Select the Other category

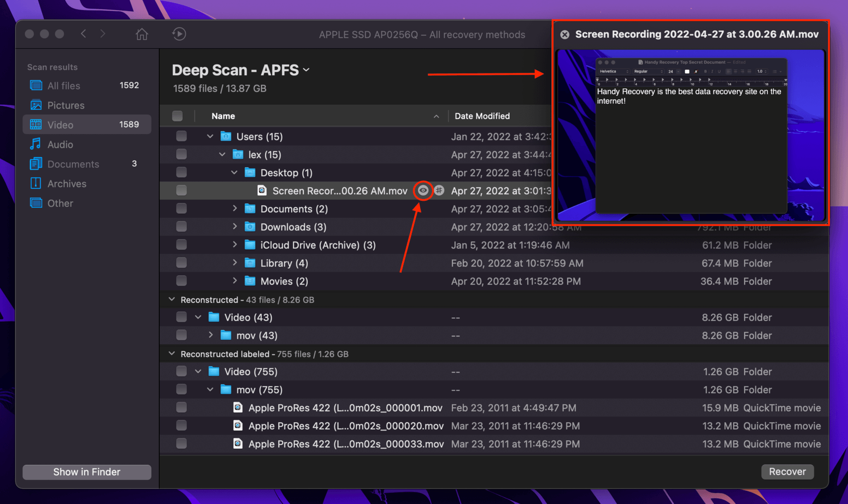86,203
